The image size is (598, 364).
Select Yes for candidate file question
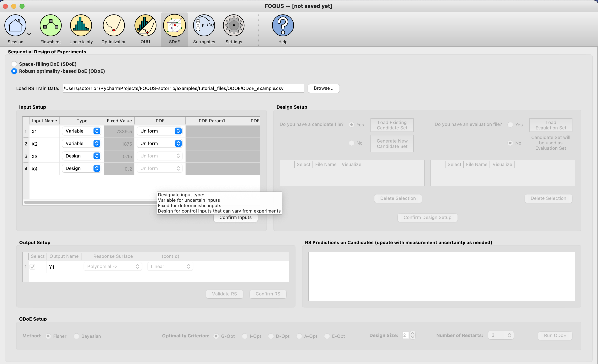pyautogui.click(x=351, y=124)
